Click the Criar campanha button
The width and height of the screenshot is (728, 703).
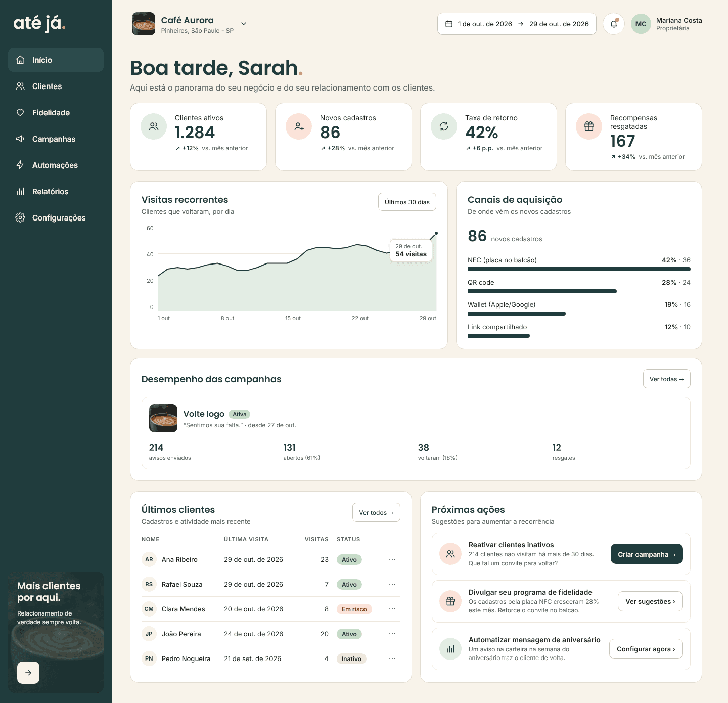[x=647, y=554]
